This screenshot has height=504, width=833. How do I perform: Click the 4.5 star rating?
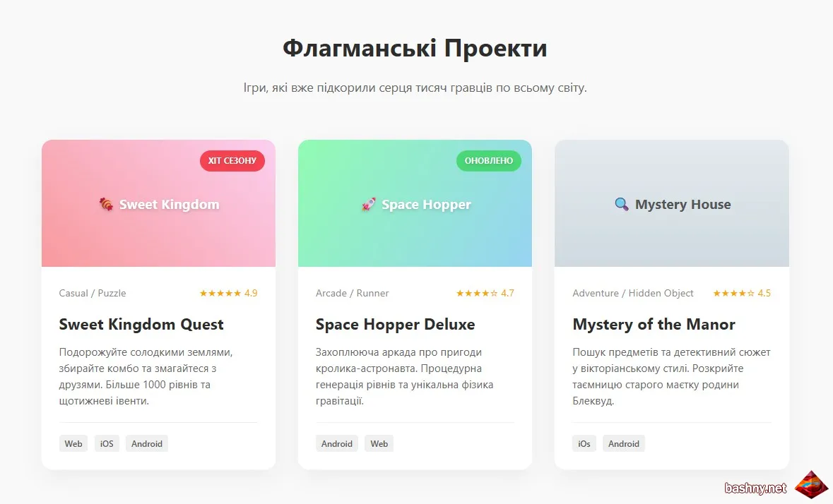742,294
